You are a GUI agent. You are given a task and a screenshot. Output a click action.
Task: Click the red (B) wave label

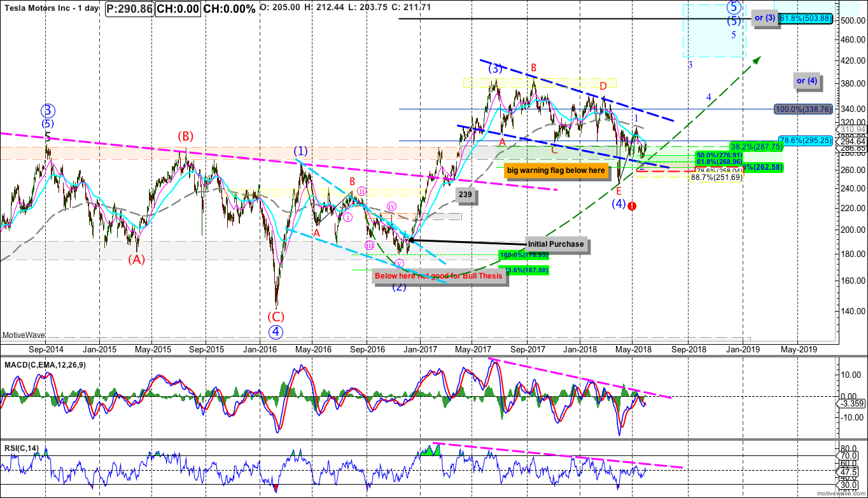tap(186, 136)
